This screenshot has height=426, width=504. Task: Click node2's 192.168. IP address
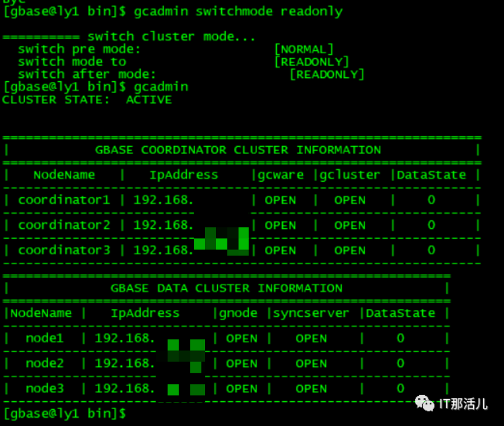click(125, 364)
